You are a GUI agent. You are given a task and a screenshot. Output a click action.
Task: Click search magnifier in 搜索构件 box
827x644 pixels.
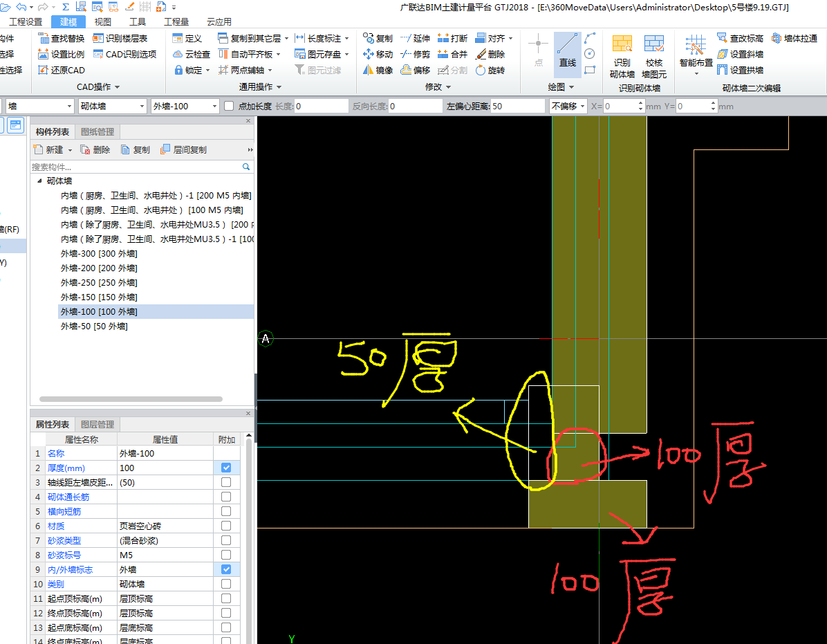(x=245, y=167)
